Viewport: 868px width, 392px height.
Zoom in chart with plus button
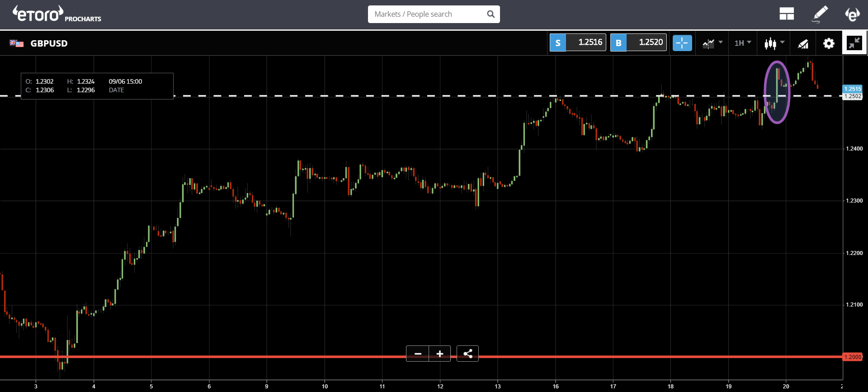click(440, 354)
